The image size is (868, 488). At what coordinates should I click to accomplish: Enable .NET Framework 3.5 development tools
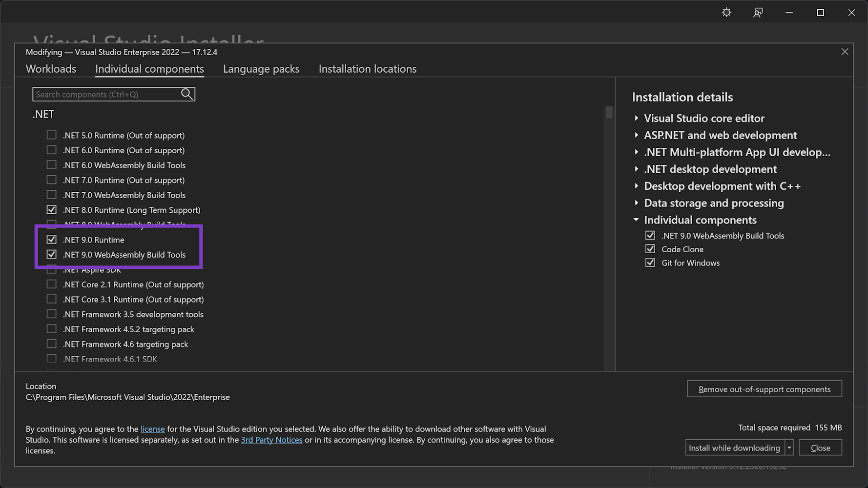51,314
